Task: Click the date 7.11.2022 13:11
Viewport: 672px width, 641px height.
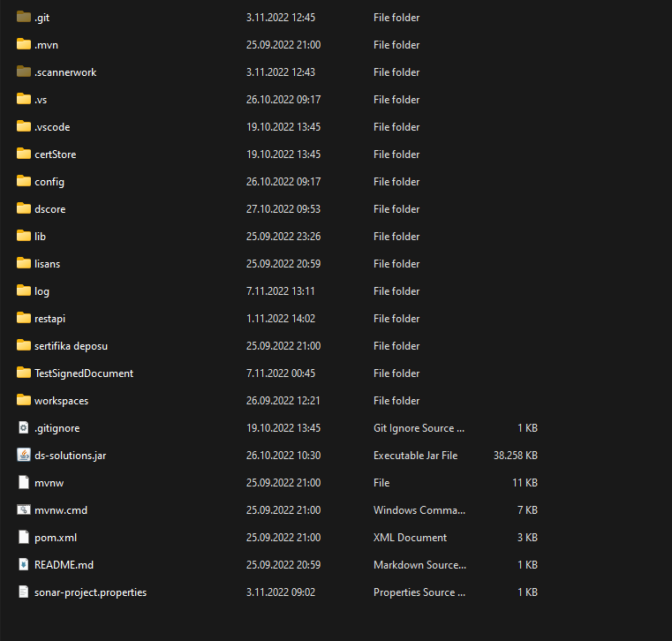Action: [x=280, y=291]
